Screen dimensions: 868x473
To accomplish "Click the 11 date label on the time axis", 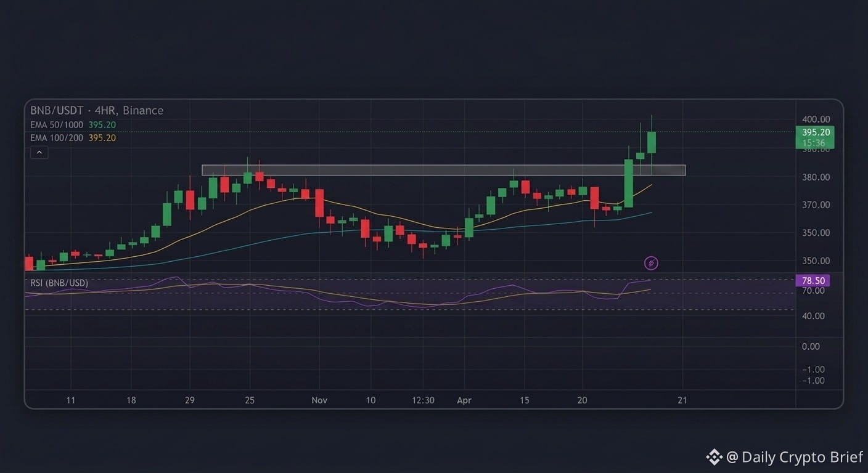I will 71,400.
